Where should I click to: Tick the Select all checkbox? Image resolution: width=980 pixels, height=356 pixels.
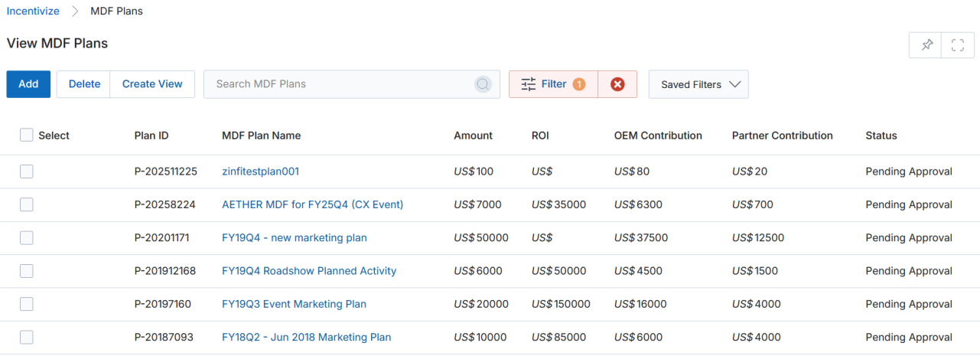27,135
